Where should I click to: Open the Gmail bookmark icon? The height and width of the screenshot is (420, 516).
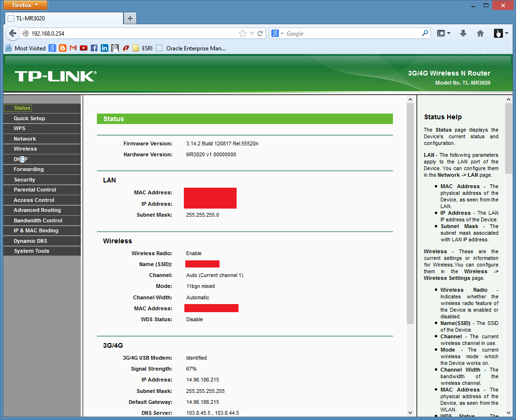73,48
